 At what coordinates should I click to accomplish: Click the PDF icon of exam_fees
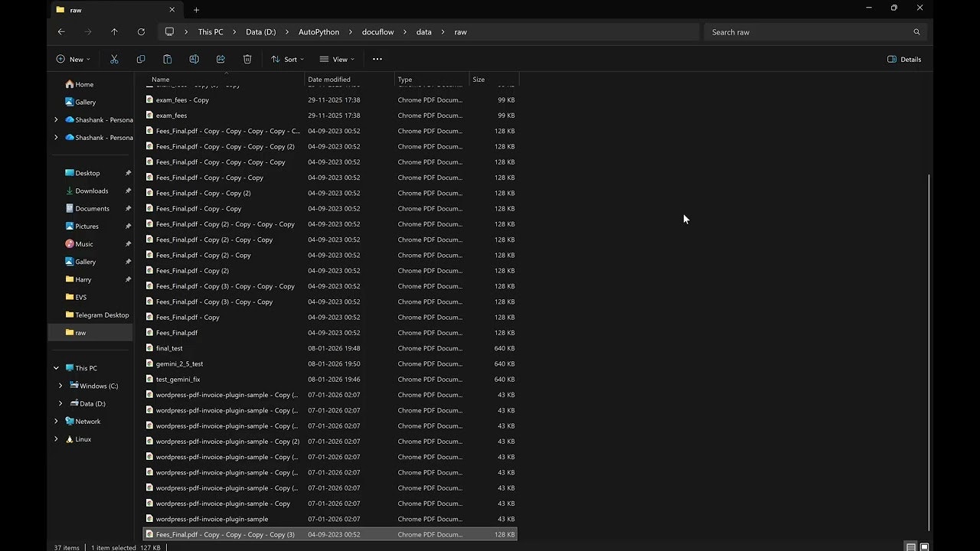coord(149,116)
